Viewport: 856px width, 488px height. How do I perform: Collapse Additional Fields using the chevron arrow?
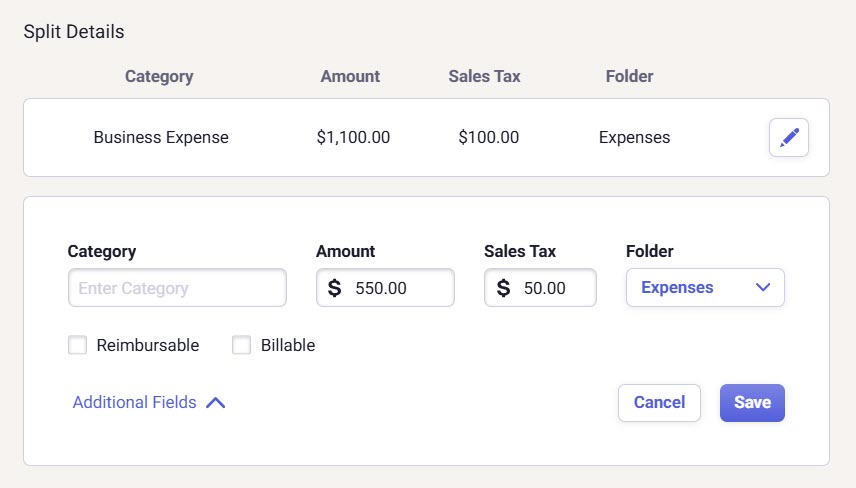coord(215,403)
